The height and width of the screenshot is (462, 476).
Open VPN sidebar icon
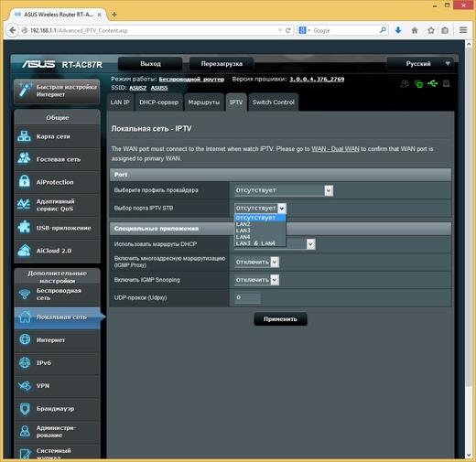(25, 385)
